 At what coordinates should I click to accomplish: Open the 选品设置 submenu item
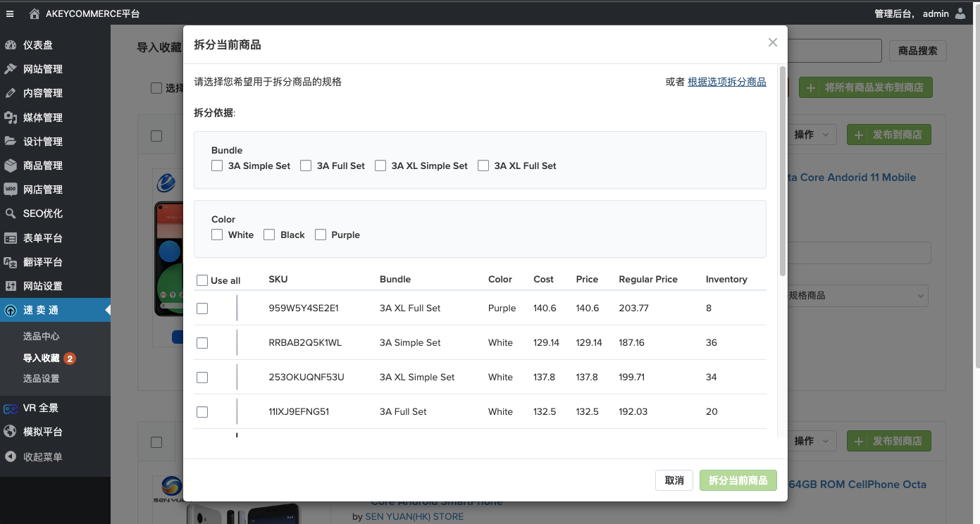pos(41,379)
